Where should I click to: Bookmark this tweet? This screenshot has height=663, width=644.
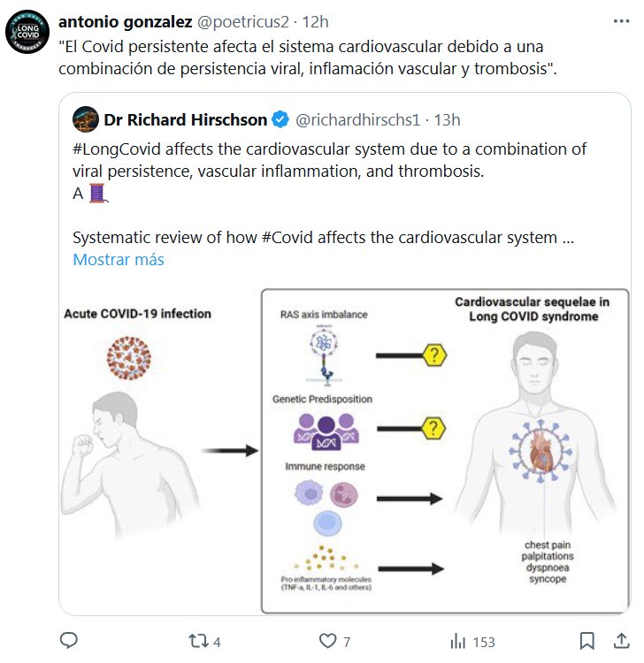tap(586, 641)
